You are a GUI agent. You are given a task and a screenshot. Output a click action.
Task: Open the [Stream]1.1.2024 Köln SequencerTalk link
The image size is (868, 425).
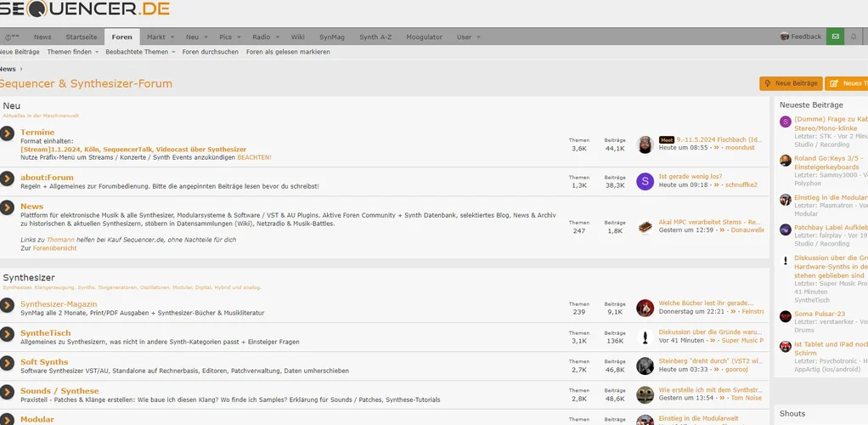[x=133, y=150]
